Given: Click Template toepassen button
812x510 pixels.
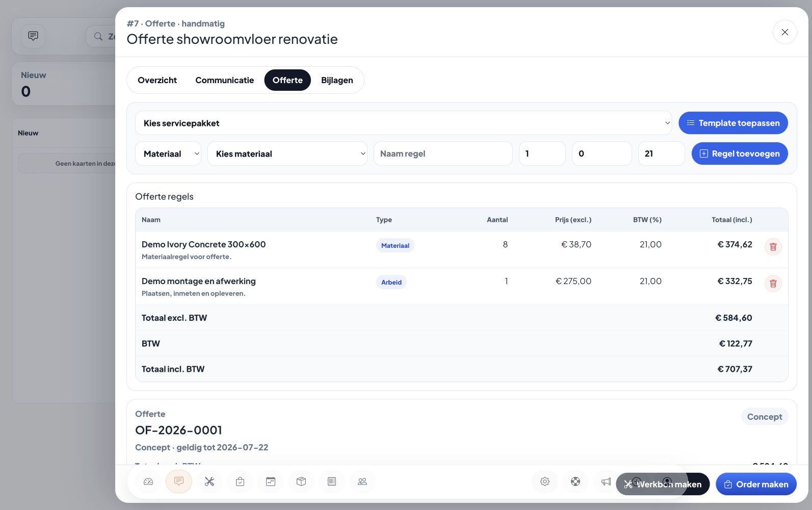Looking at the screenshot, I should click(x=733, y=123).
